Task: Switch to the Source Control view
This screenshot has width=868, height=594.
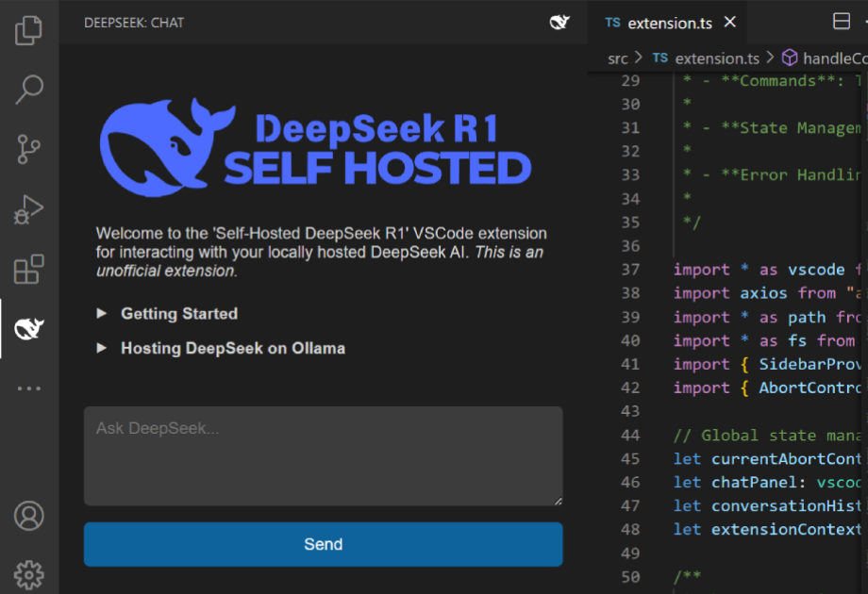Action: [29, 149]
